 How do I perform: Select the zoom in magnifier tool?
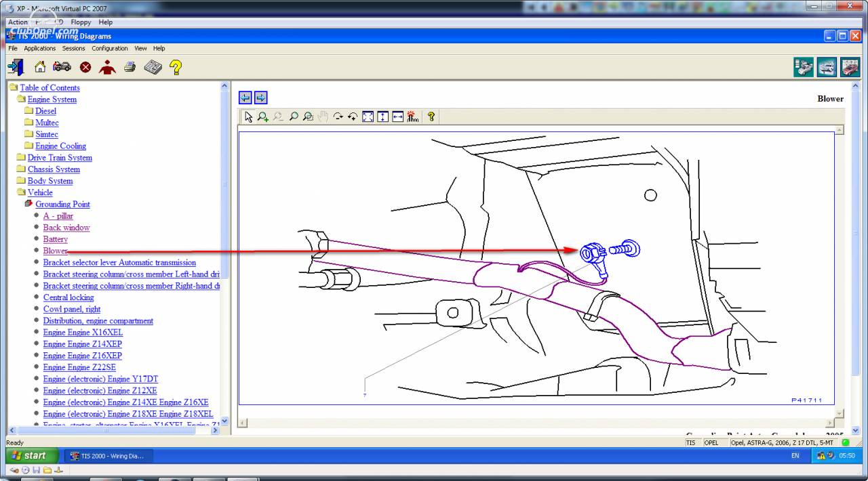(263, 117)
